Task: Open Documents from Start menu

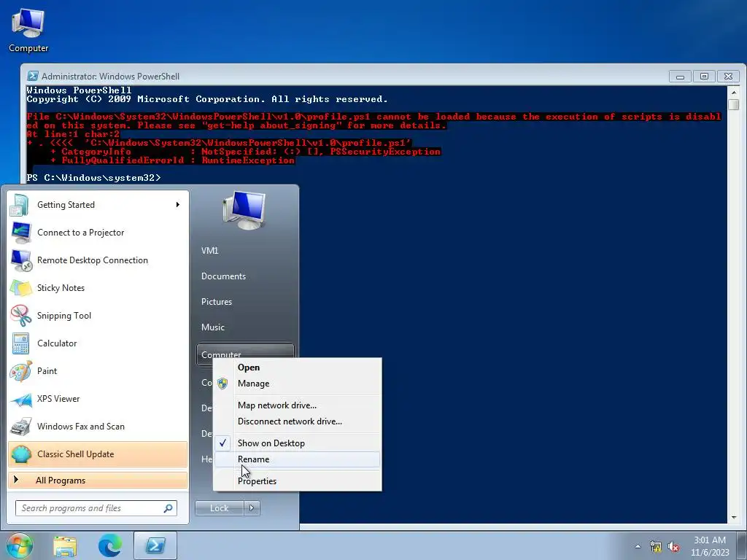Action: 223,276
